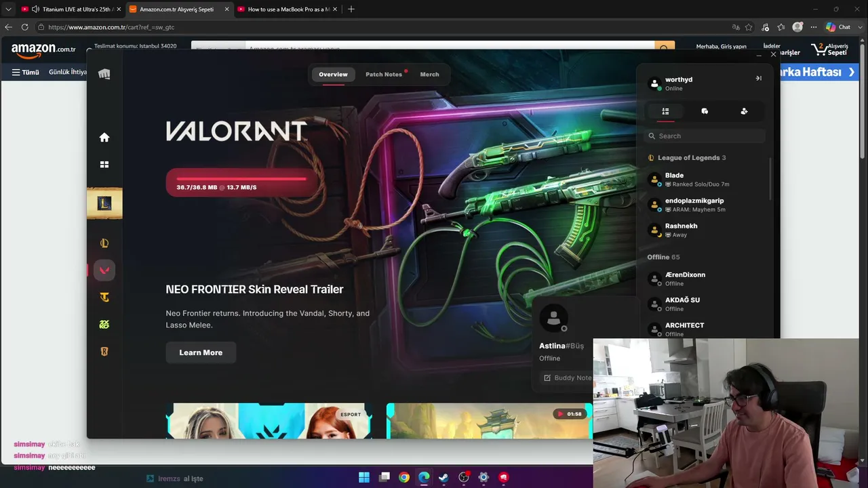Click the orange Amazon search button
868x488 pixels.
pos(665,47)
